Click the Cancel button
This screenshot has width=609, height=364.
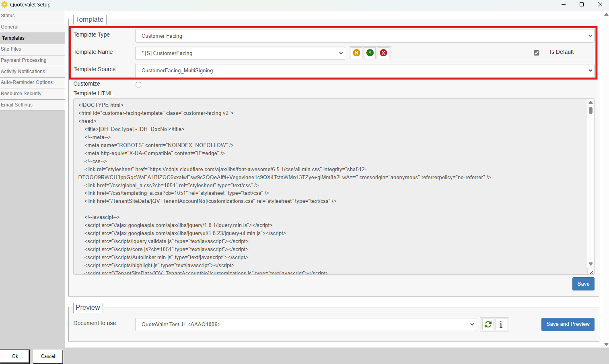(x=48, y=356)
